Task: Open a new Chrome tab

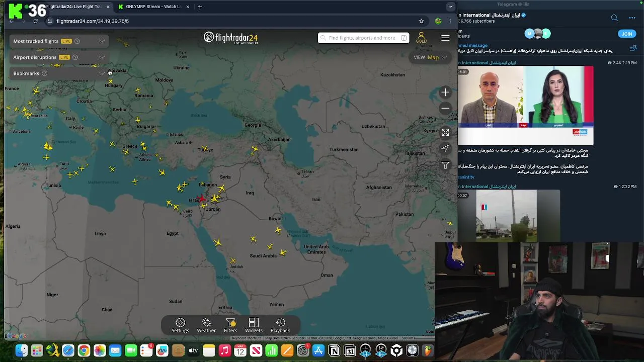Action: tap(200, 7)
